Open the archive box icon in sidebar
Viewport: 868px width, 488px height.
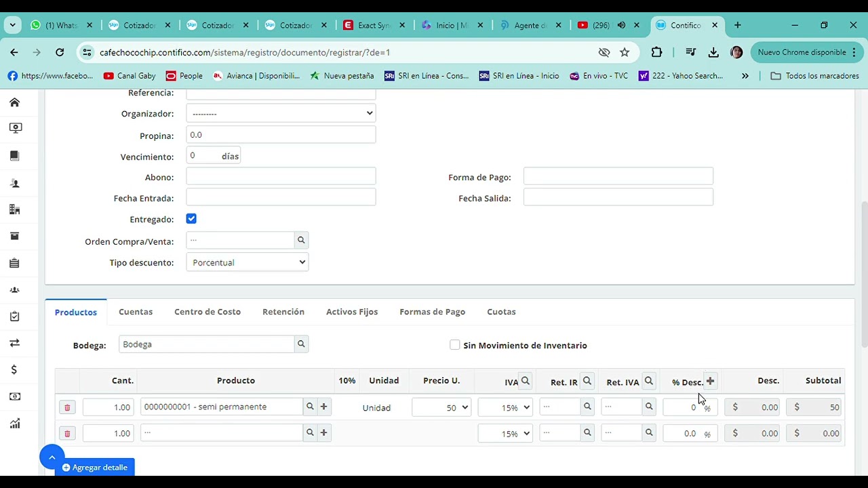coord(14,236)
